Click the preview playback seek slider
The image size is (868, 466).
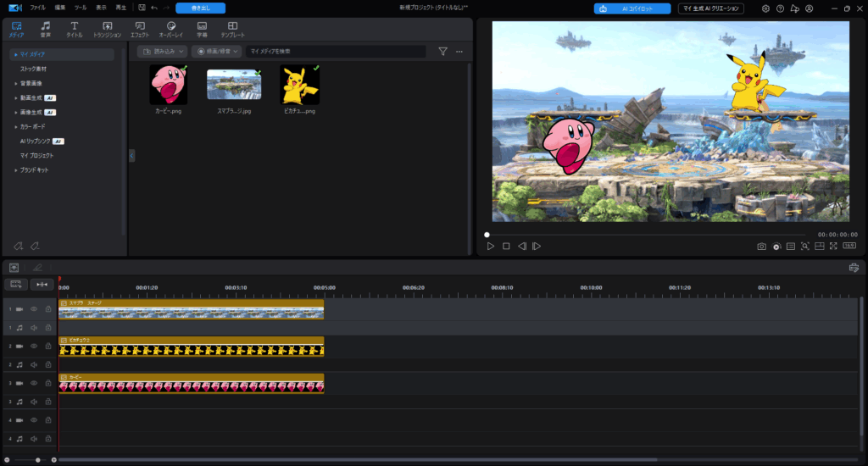645,235
